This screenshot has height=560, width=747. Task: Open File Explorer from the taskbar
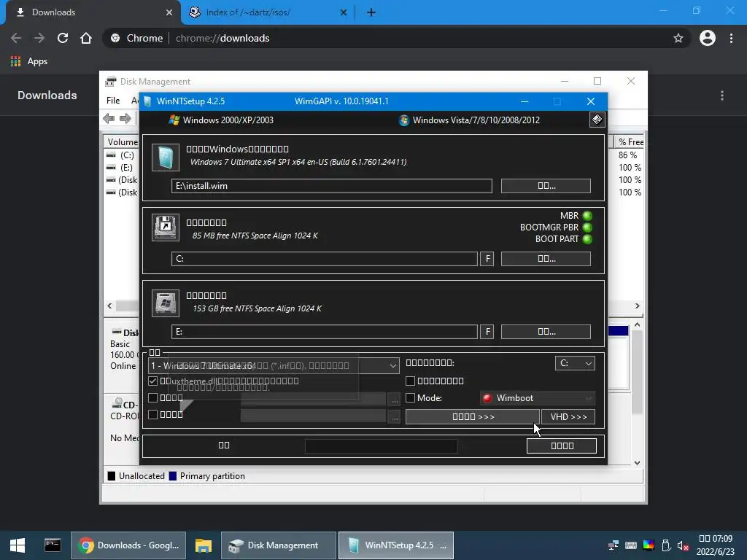point(204,545)
